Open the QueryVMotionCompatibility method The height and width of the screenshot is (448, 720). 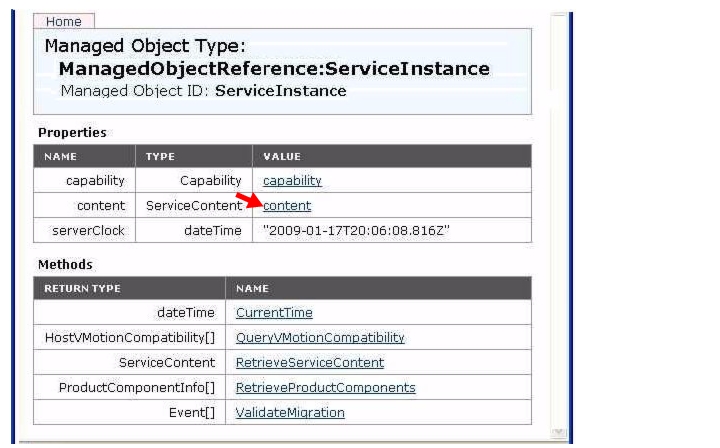point(320,338)
